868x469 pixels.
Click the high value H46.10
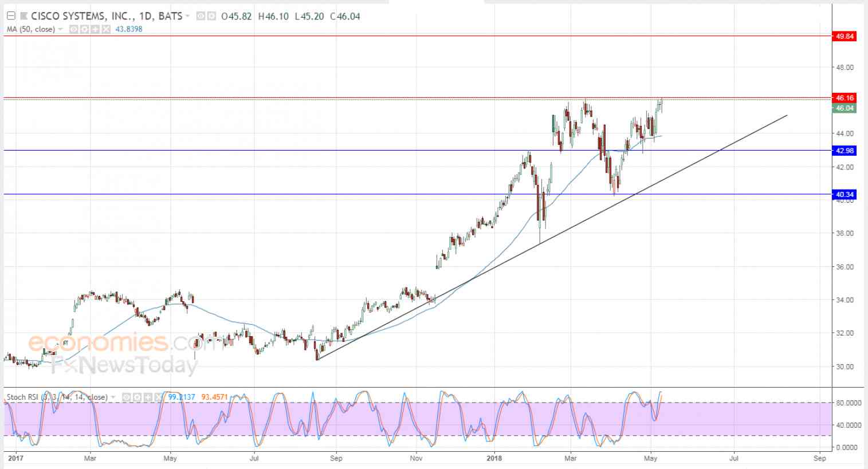pos(273,16)
